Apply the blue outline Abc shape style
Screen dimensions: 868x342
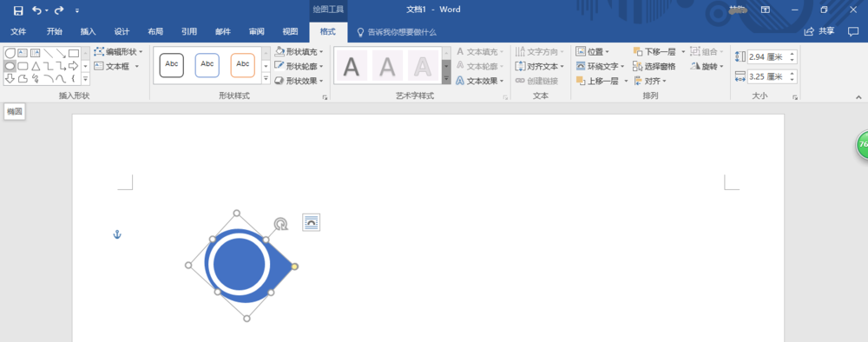tap(207, 65)
